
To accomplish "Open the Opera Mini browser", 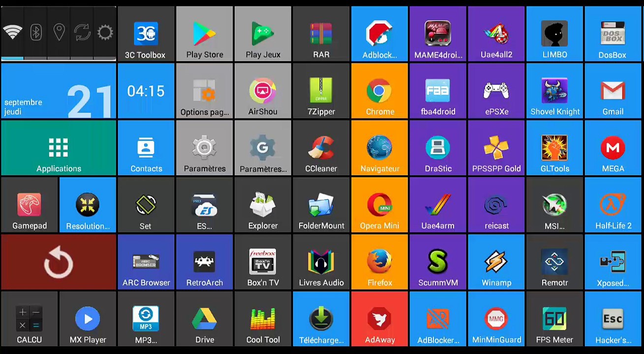I will pos(379,205).
